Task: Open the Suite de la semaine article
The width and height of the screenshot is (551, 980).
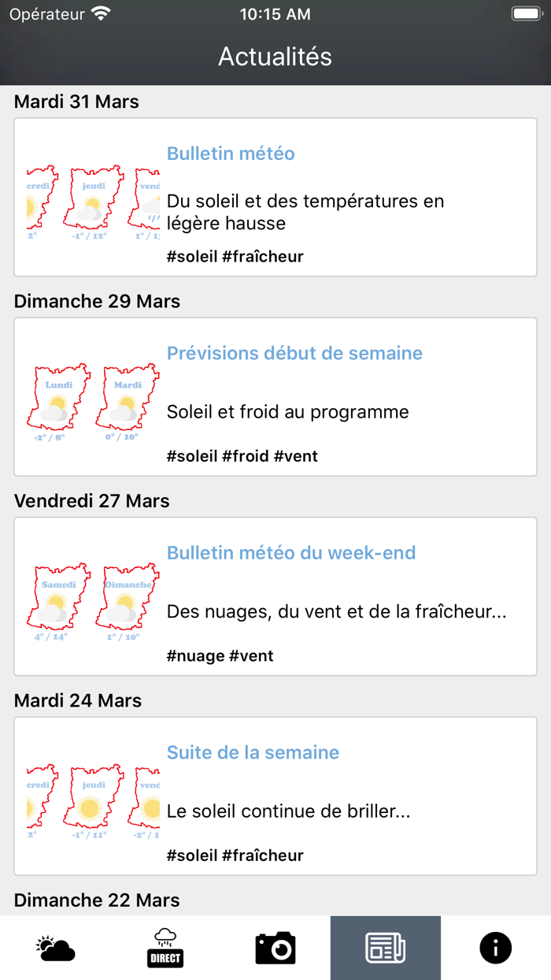Action: [253, 752]
